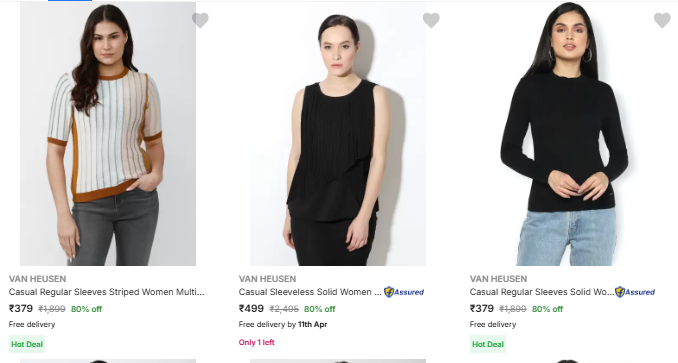The width and height of the screenshot is (678, 363).
Task: Click Van Heusen brand above black sweater
Action: pos(499,279)
